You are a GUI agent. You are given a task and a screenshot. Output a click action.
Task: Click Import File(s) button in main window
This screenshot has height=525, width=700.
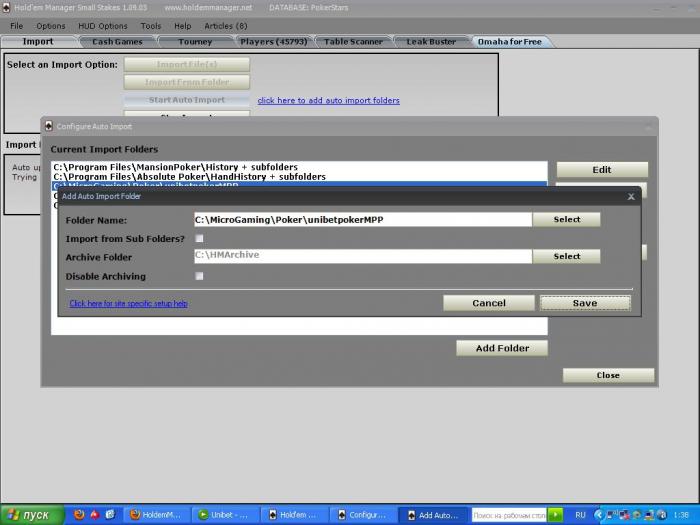pos(187,64)
